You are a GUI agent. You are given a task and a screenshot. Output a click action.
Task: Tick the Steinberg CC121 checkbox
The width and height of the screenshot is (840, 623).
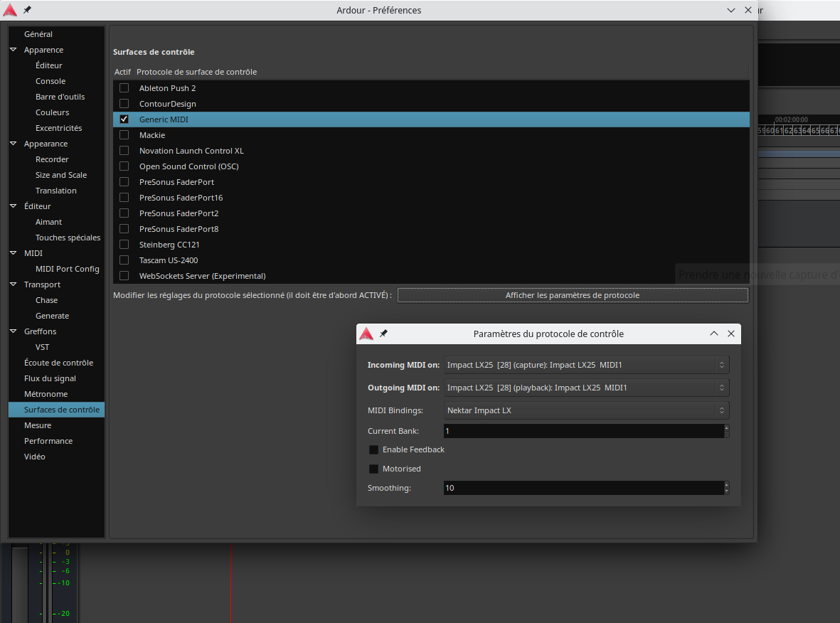pyautogui.click(x=124, y=244)
